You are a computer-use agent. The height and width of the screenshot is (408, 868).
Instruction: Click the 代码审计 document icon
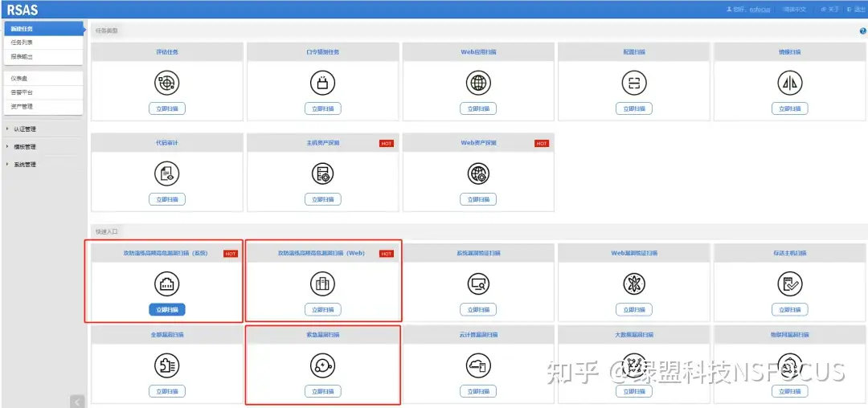pos(166,173)
